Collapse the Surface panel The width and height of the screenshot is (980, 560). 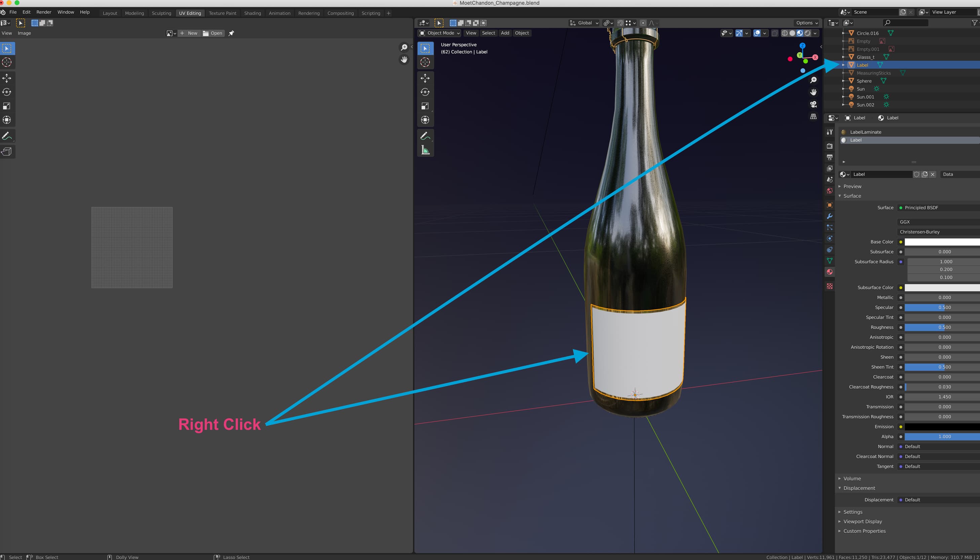coord(852,196)
